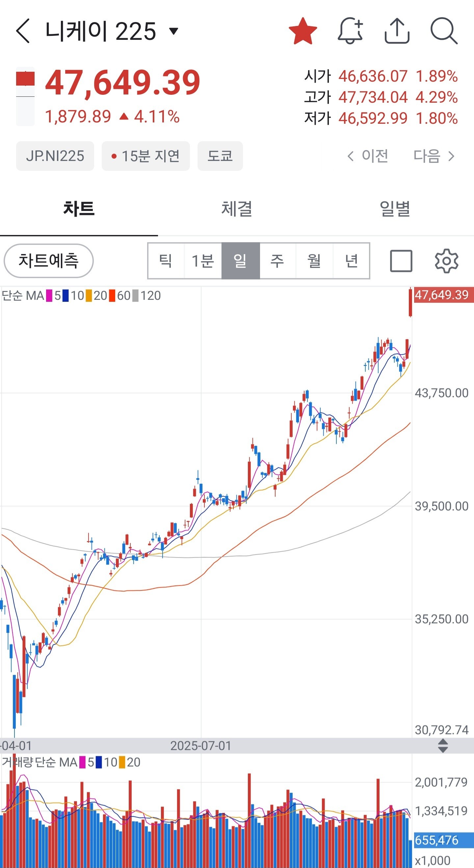Open chart settings gear

coord(446,261)
